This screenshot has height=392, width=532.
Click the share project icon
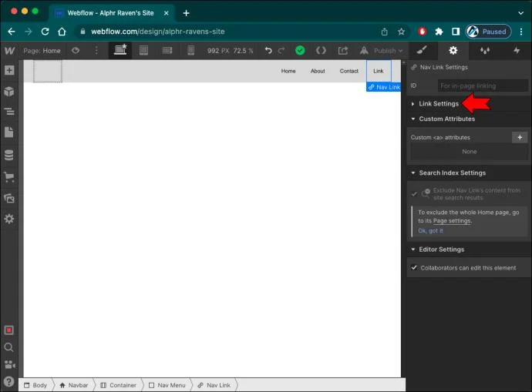coord(343,51)
